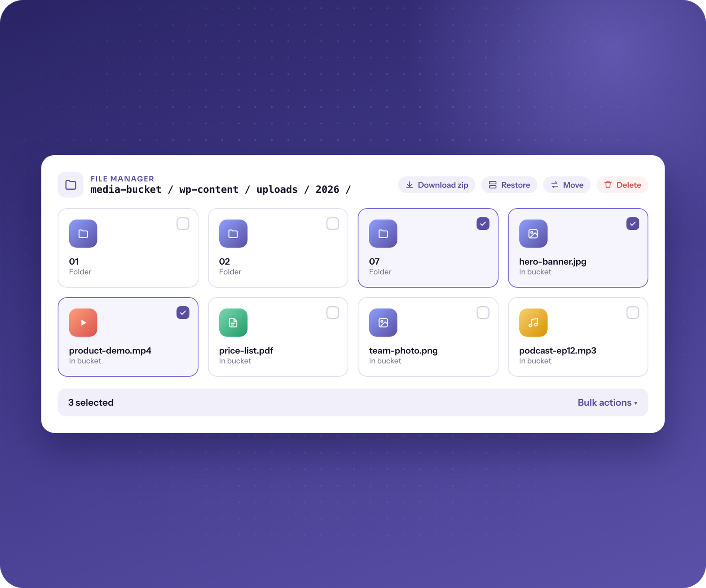706x588 pixels.
Task: Select the price-list.pdf checkbox
Action: pos(333,313)
